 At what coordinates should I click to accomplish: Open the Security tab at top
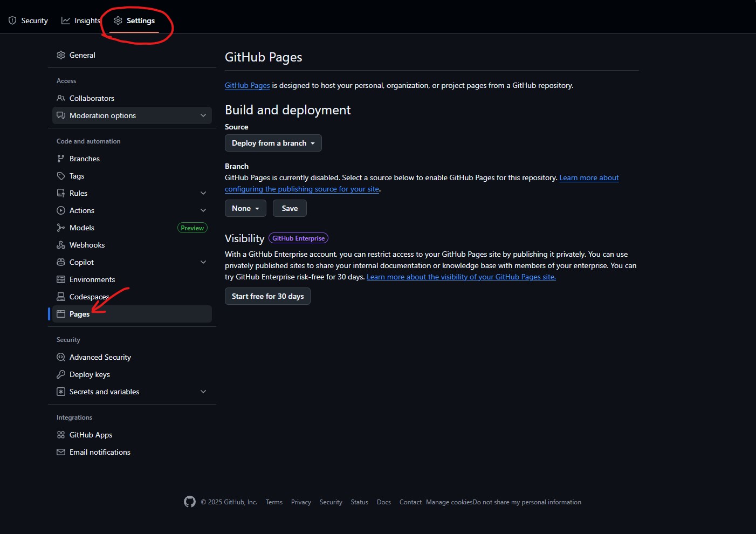pos(28,20)
